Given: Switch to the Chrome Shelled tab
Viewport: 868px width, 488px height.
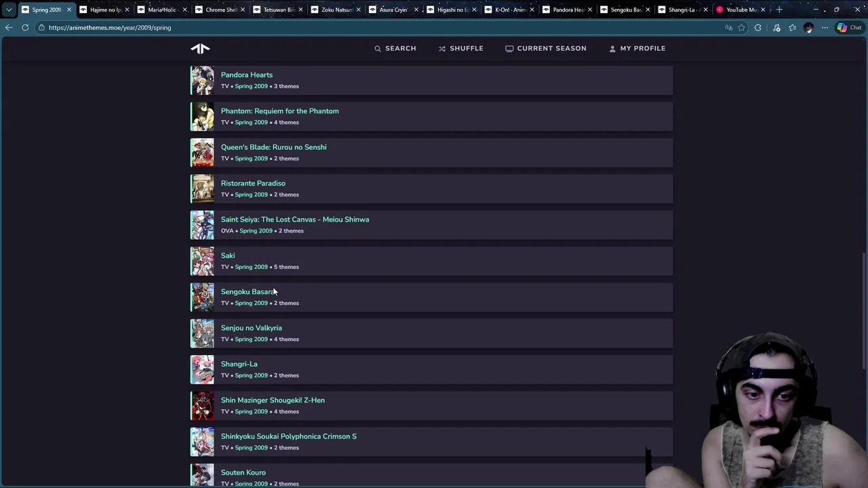Looking at the screenshot, I should click(x=220, y=9).
